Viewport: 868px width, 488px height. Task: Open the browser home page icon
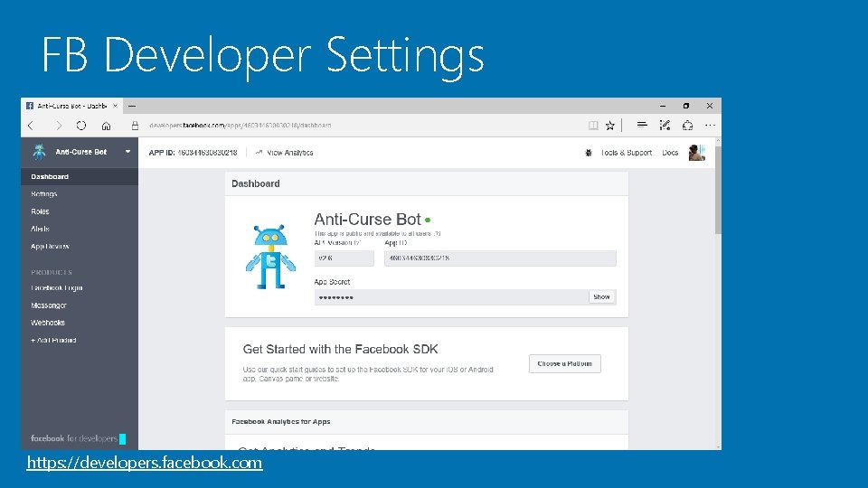click(x=107, y=126)
